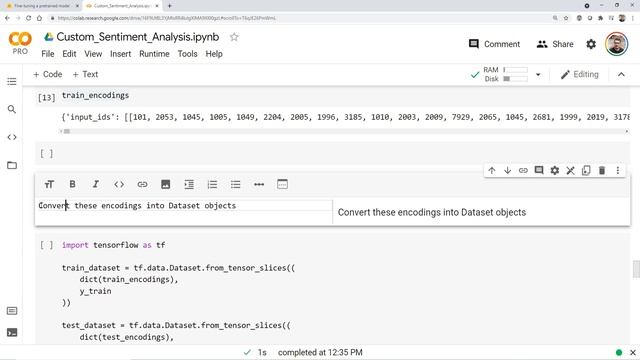Insert link in text cell toolbar
Viewport: 640px width, 360px height.
click(142, 184)
